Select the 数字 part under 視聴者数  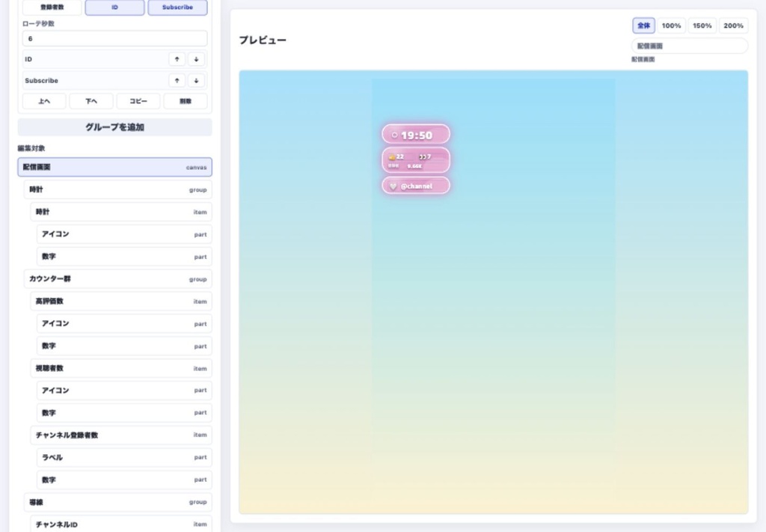(124, 413)
